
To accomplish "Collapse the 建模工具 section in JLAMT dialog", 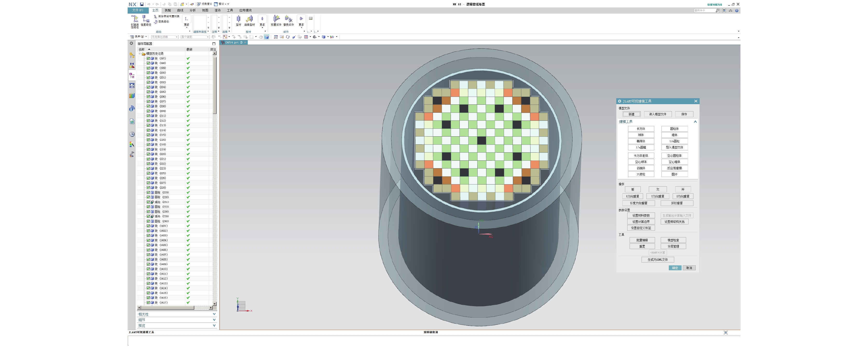I will [695, 122].
